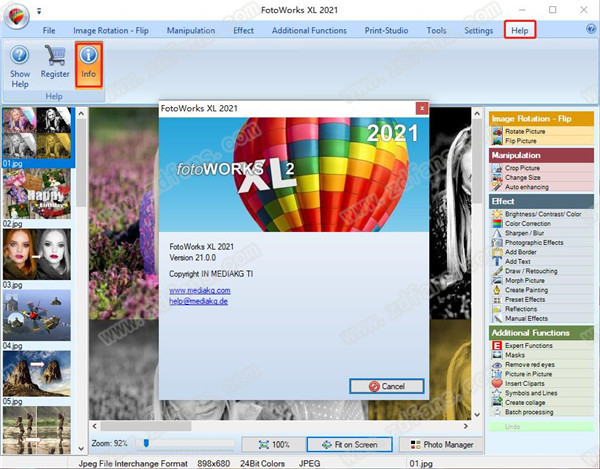Click thumbnail list scroll up arrow

[x=81, y=114]
